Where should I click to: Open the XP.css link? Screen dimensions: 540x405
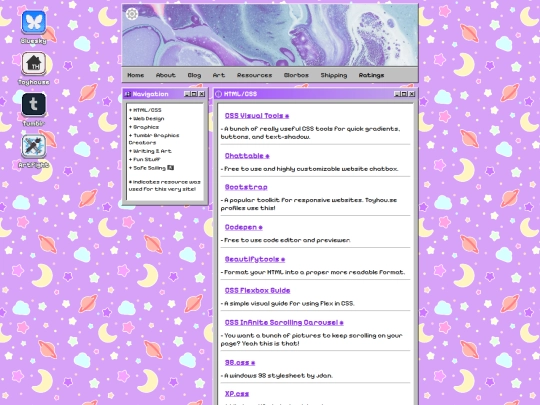[237, 394]
